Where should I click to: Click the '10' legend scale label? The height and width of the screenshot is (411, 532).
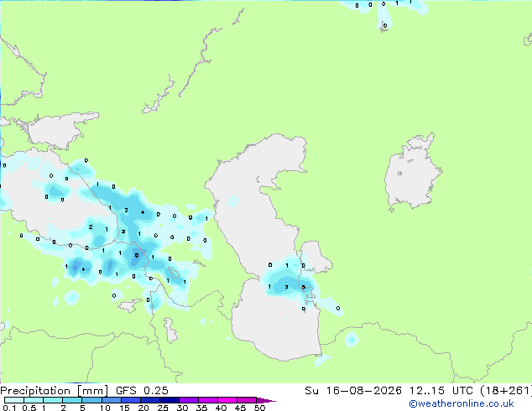pyautogui.click(x=105, y=408)
